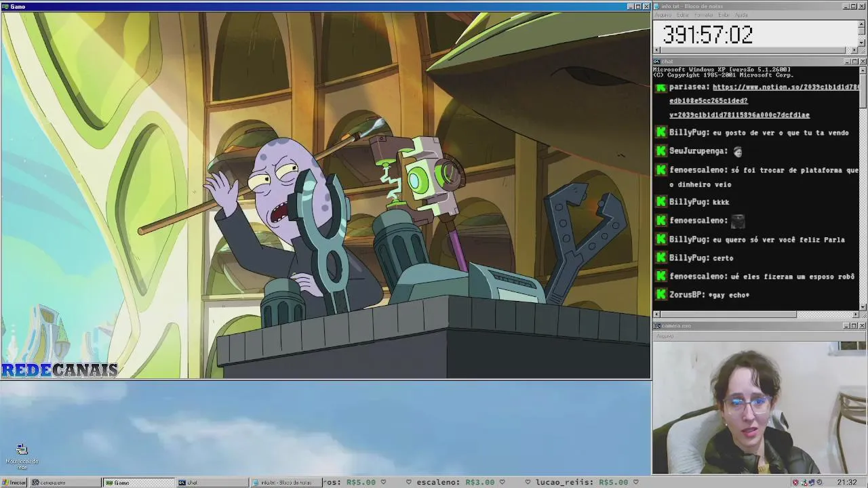The image size is (868, 488).
Task: Maximize the chat window
Action: pyautogui.click(x=854, y=62)
